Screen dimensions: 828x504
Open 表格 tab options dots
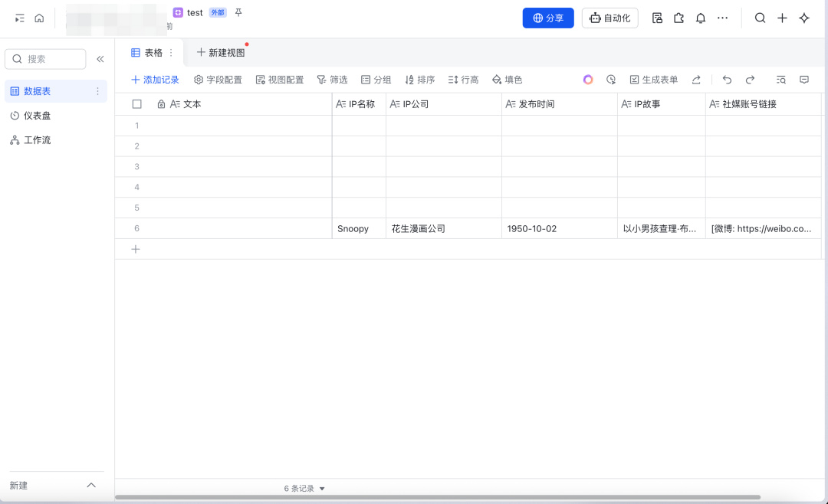(x=171, y=53)
